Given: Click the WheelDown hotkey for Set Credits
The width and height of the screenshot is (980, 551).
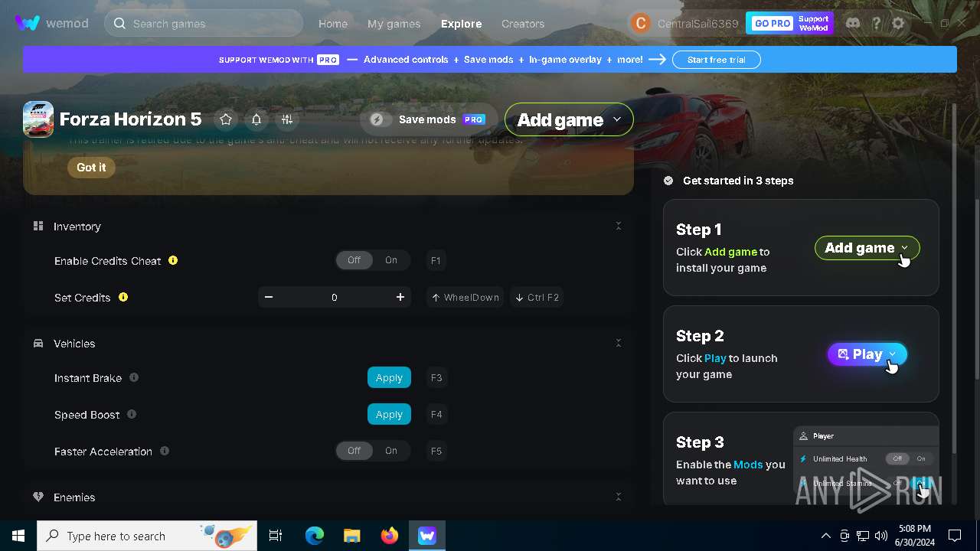Looking at the screenshot, I should (465, 297).
